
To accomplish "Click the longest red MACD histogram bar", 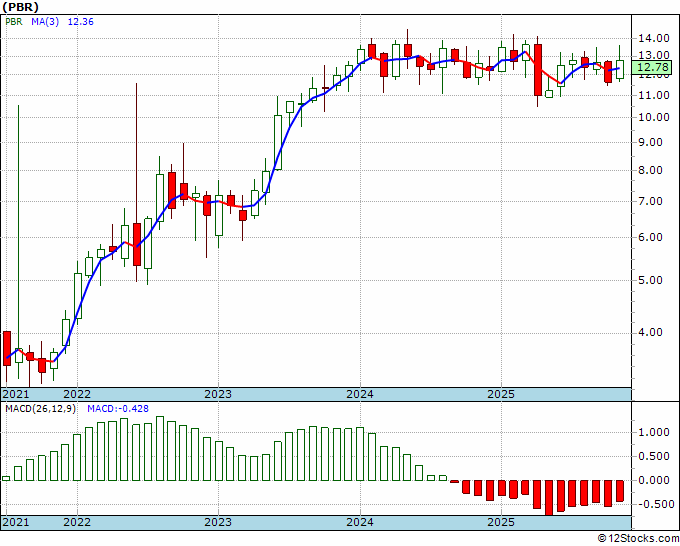I will pos(549,498).
